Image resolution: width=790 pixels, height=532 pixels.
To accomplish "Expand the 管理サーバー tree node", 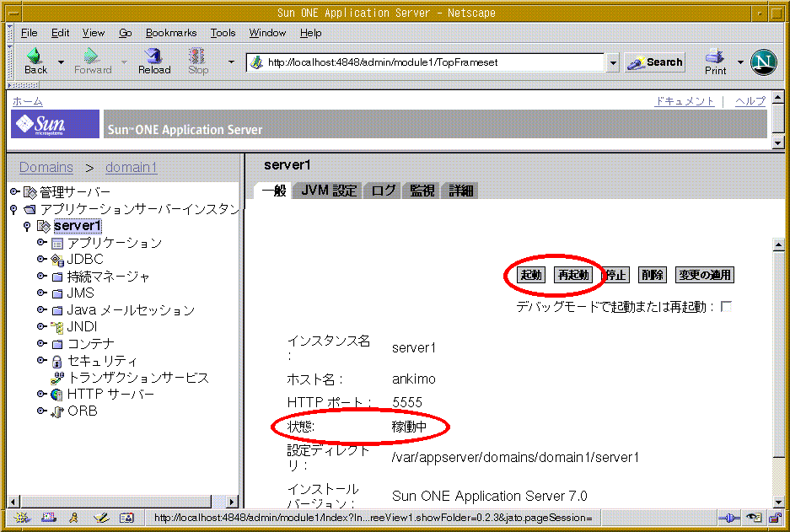I will [x=14, y=191].
